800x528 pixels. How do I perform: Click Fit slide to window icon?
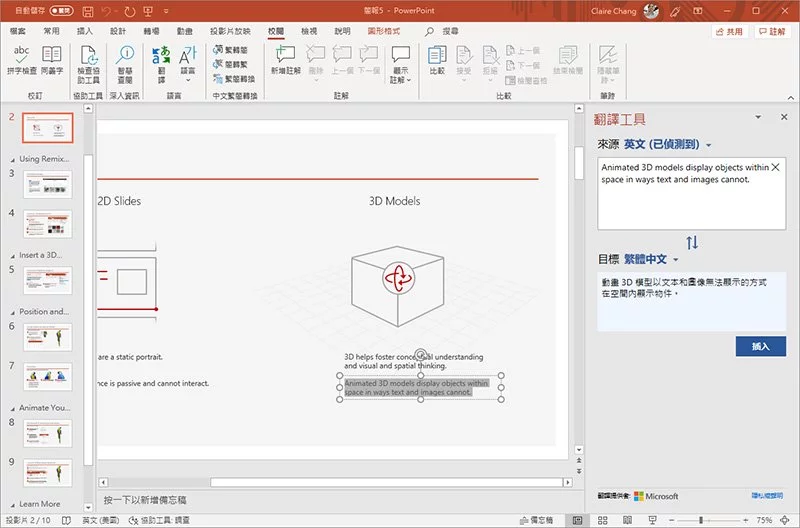click(x=785, y=520)
